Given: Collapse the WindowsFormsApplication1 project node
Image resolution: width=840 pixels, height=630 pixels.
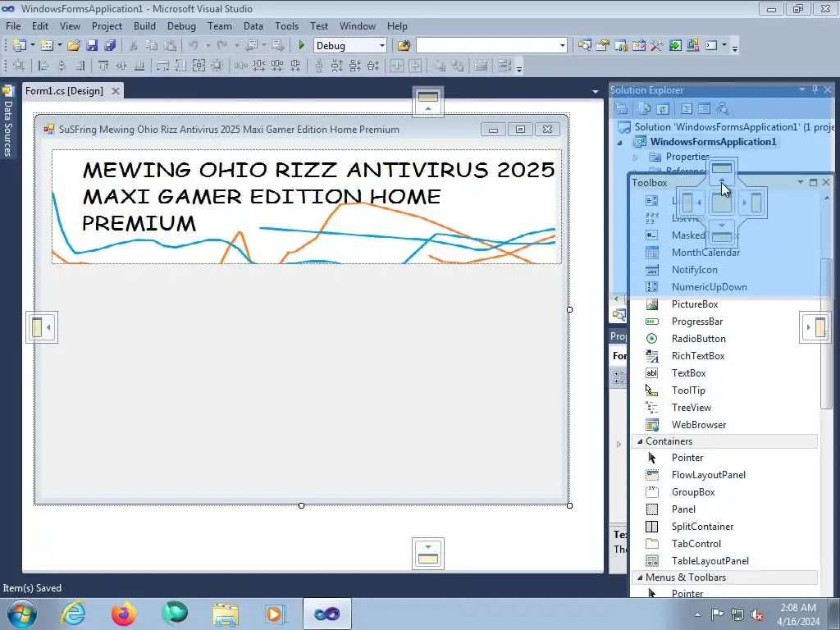Looking at the screenshot, I should [620, 143].
